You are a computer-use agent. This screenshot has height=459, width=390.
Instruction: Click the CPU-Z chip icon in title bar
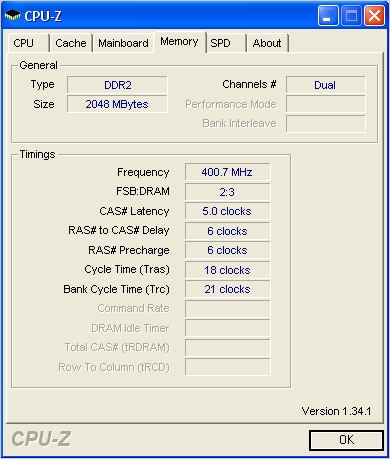pos(13,15)
